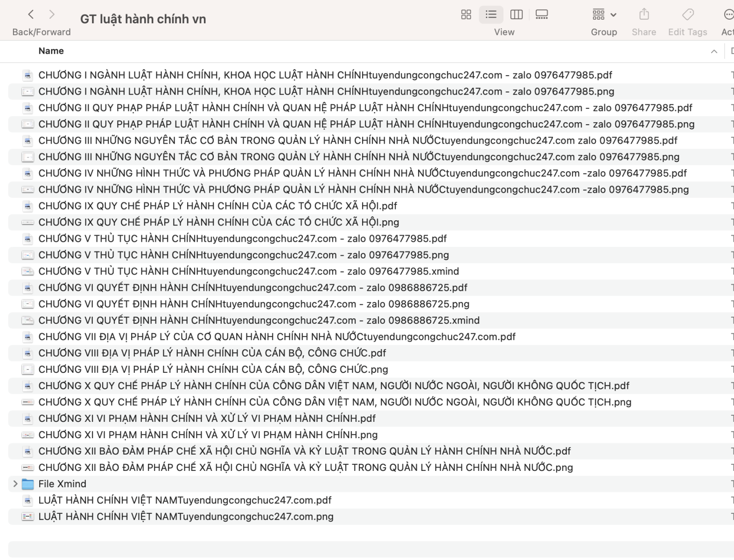The image size is (734, 560).
Task: Switch to column view
Action: tap(517, 14)
